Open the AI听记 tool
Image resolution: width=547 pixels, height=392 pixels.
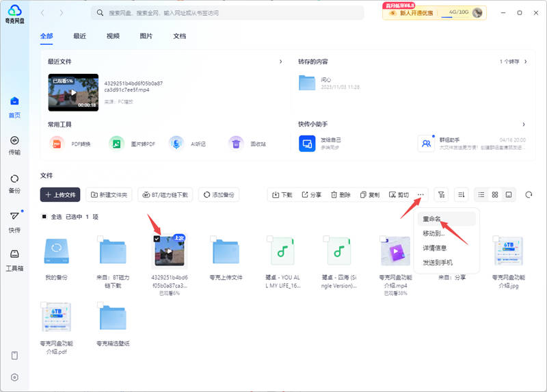pyautogui.click(x=176, y=144)
